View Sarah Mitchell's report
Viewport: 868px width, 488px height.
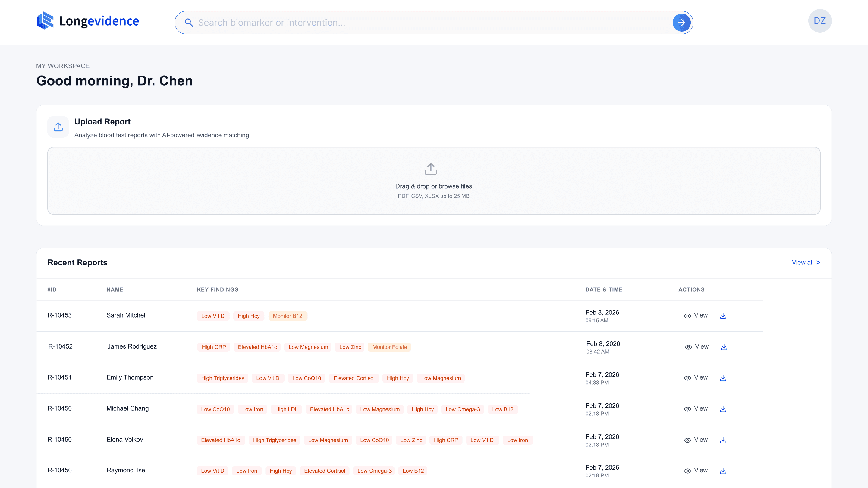tap(696, 316)
